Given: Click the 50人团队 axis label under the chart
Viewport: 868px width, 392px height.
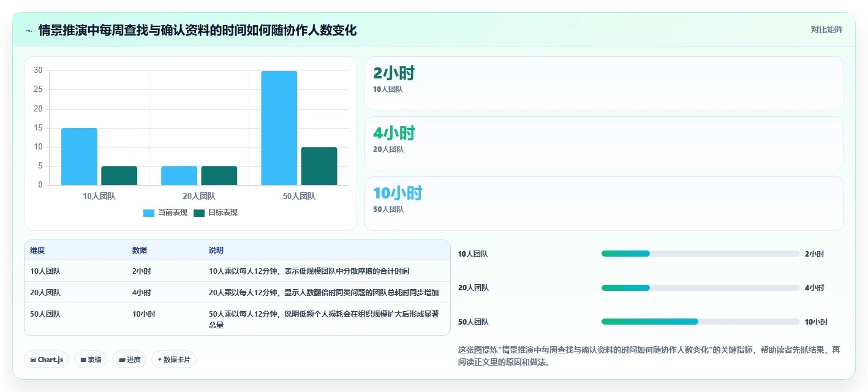Looking at the screenshot, I should (x=299, y=197).
